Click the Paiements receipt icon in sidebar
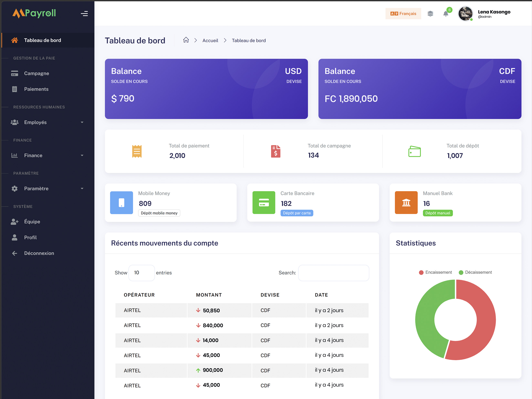The width and height of the screenshot is (532, 399). click(14, 89)
